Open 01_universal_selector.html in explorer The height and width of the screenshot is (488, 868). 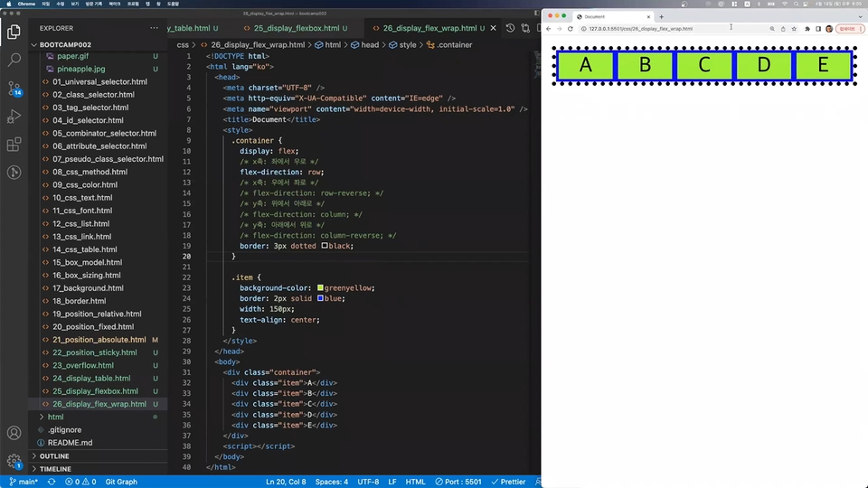click(x=99, y=81)
